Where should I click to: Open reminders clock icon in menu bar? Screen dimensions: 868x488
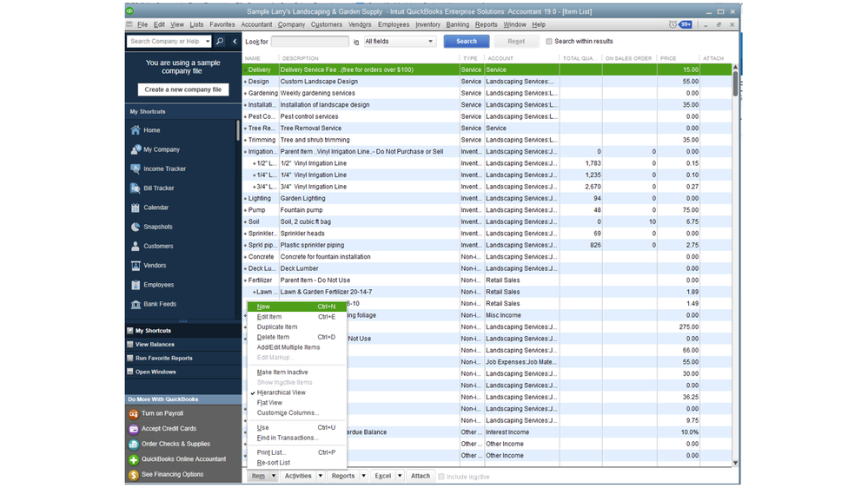[673, 24]
